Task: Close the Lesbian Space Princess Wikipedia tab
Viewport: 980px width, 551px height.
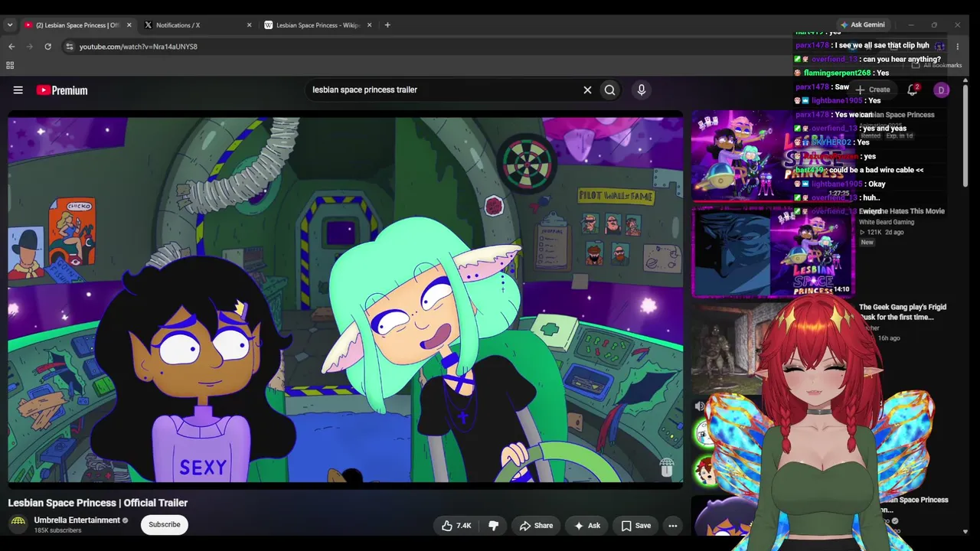Action: pos(369,25)
